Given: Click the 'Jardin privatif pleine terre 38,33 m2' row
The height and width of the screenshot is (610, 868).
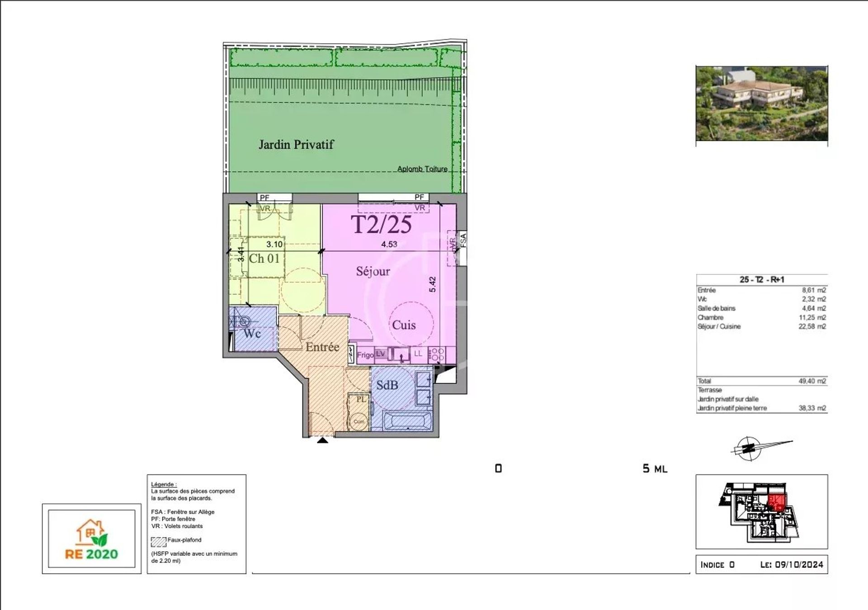Looking at the screenshot, I should coord(762,408).
